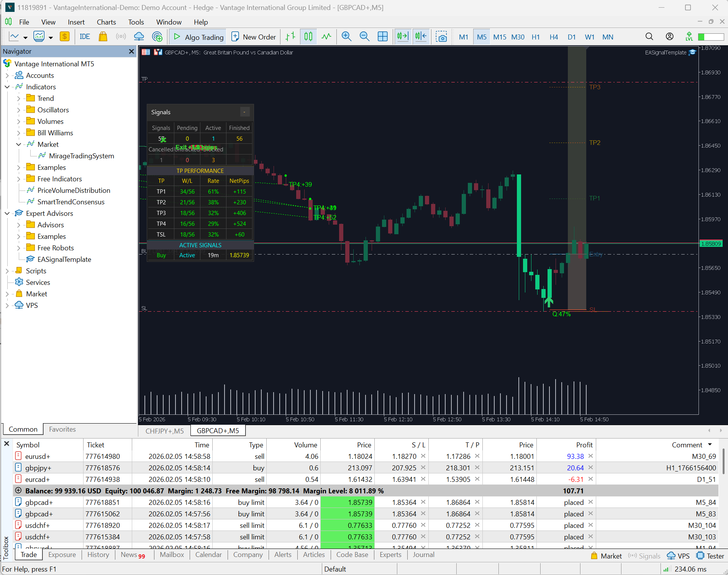Click the VPS status bar button

678,556
